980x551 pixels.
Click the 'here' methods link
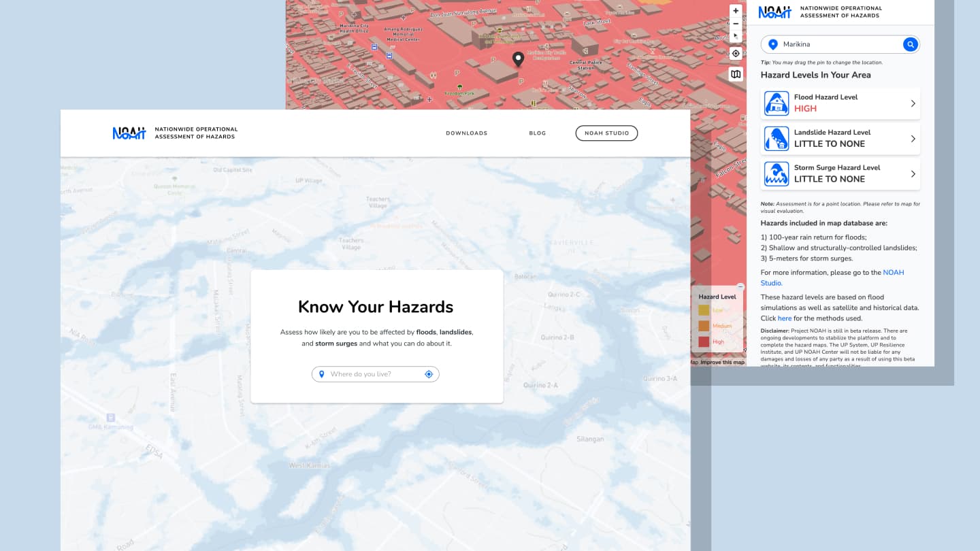(785, 318)
